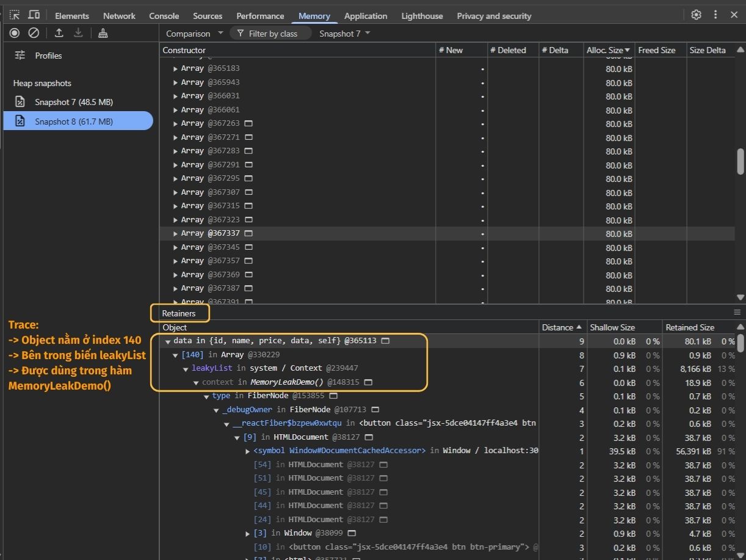Click the Constructor column header

point(298,50)
